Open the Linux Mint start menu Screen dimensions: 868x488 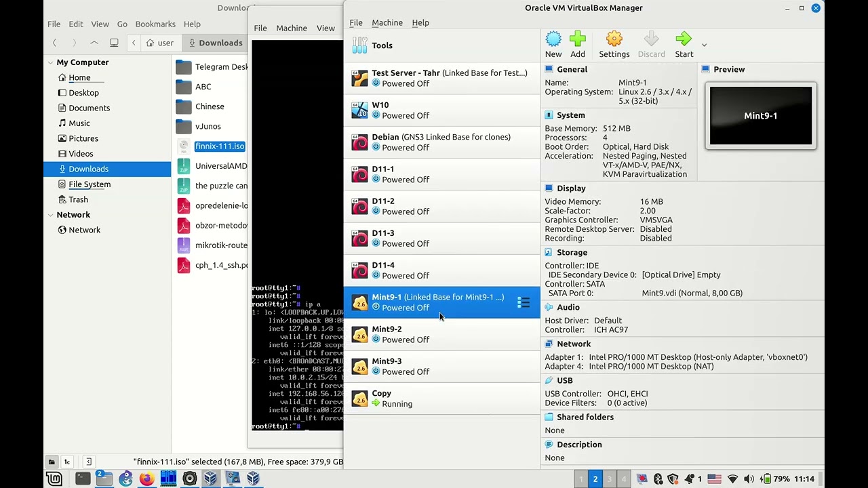click(54, 479)
